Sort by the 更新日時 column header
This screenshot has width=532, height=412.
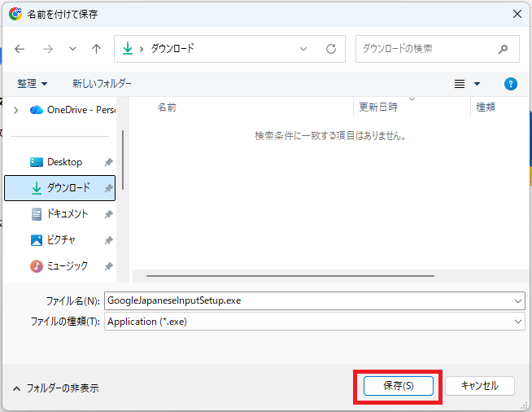378,107
